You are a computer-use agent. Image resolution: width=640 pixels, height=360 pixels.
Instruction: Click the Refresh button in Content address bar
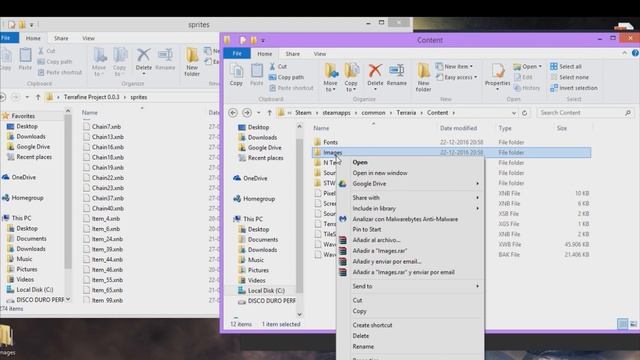pos(524,113)
